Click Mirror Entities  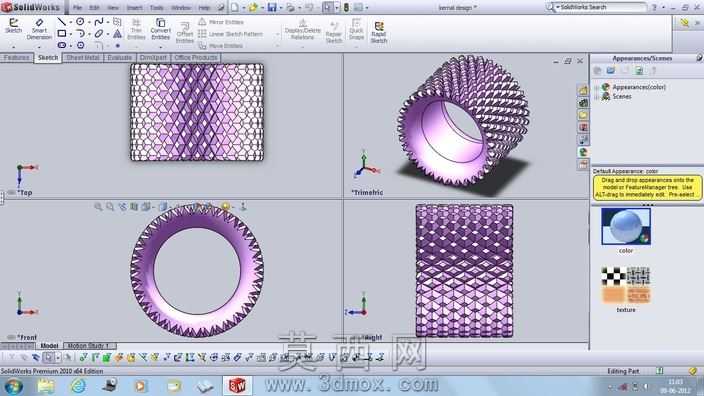pos(221,22)
